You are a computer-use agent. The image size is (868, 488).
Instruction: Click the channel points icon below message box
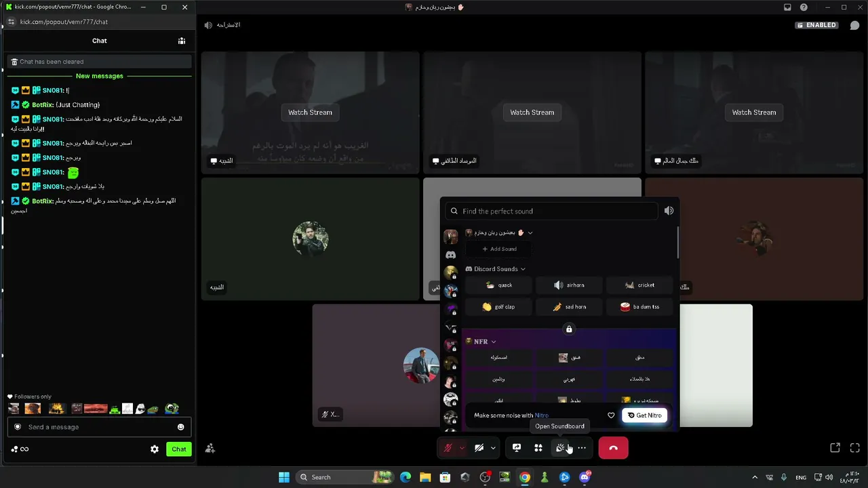click(14, 449)
